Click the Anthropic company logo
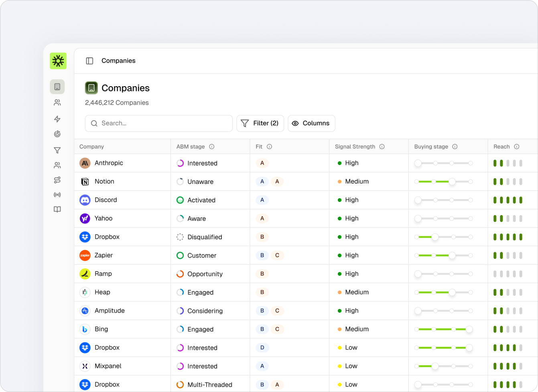Viewport: 538px width, 392px height. (x=85, y=163)
